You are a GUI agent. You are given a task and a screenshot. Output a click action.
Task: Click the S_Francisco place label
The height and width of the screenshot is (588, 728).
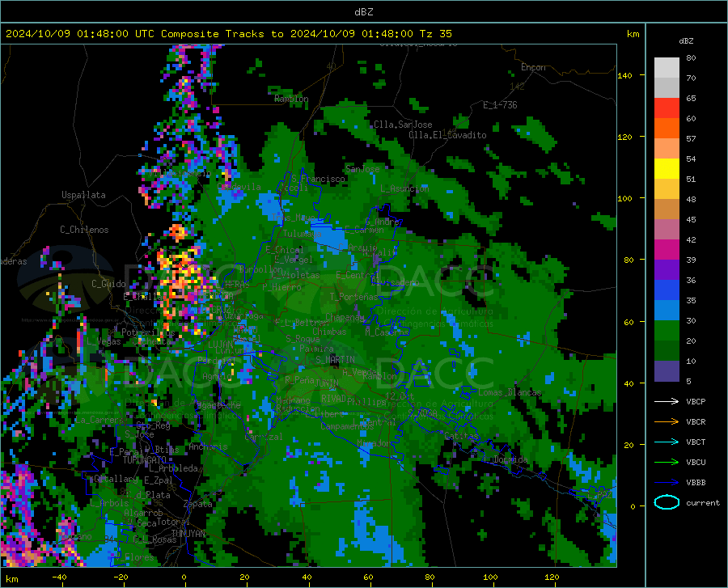(318, 179)
